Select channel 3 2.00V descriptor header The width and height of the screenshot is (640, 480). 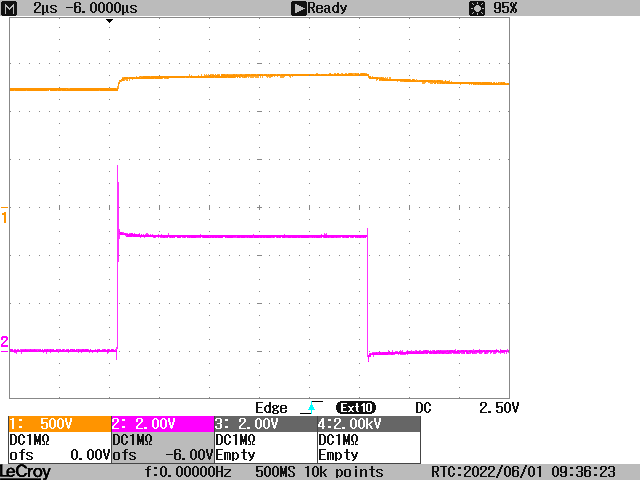pos(266,424)
